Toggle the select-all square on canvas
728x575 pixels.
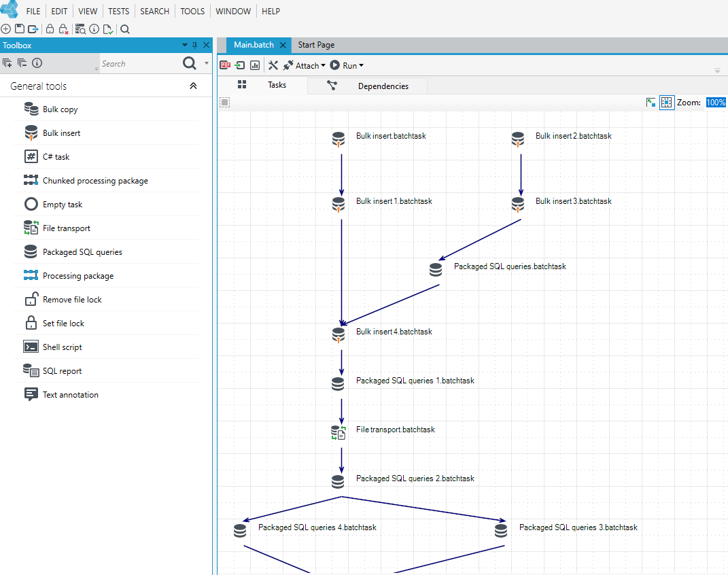coord(225,102)
